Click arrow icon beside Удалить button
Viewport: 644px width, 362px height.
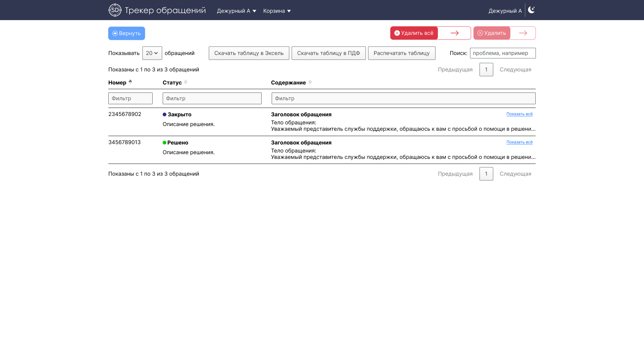tap(523, 33)
